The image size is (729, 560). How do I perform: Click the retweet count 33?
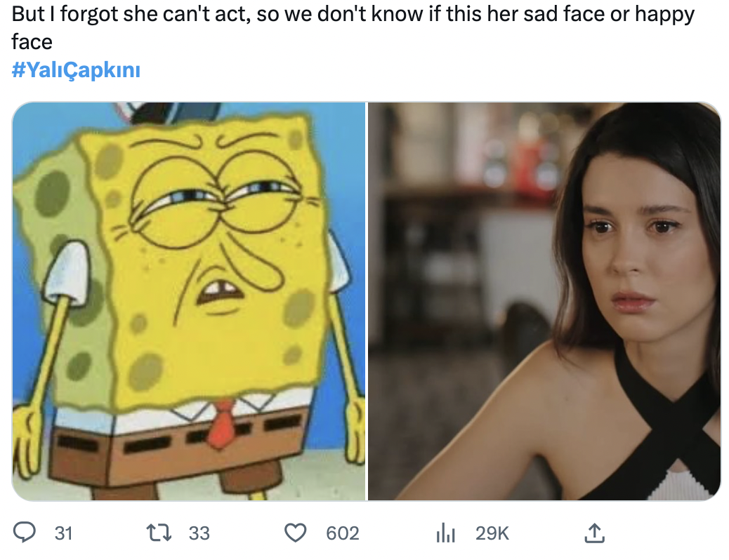point(199,533)
